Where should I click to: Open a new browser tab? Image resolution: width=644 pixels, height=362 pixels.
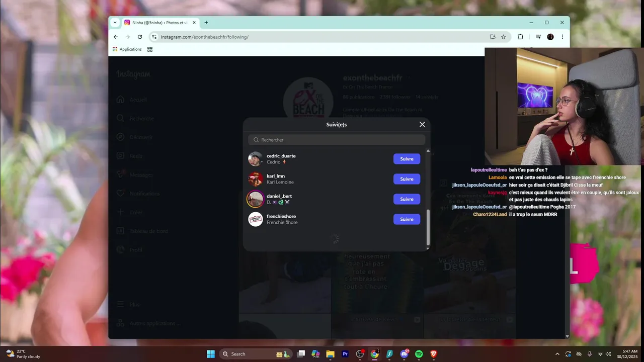[x=206, y=23]
